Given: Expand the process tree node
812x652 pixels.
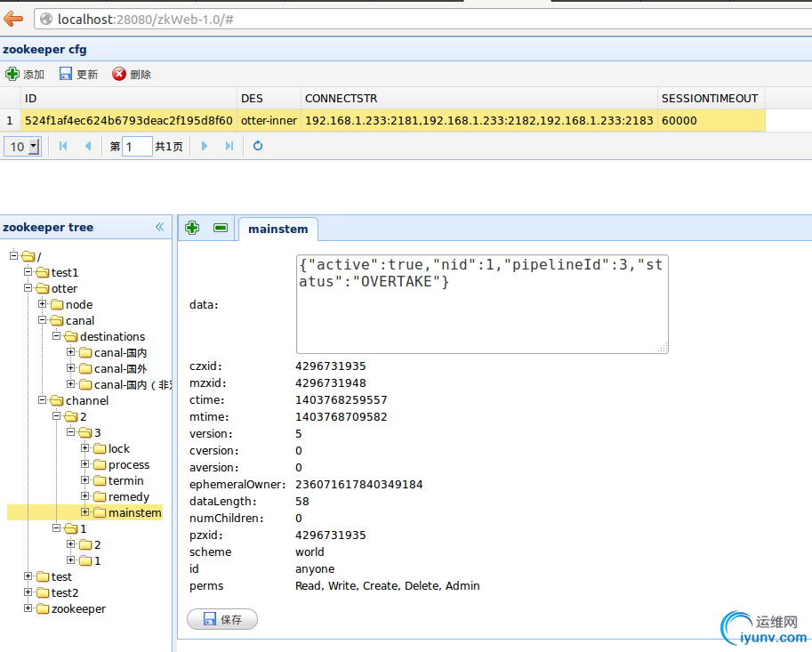Looking at the screenshot, I should pos(85,464).
